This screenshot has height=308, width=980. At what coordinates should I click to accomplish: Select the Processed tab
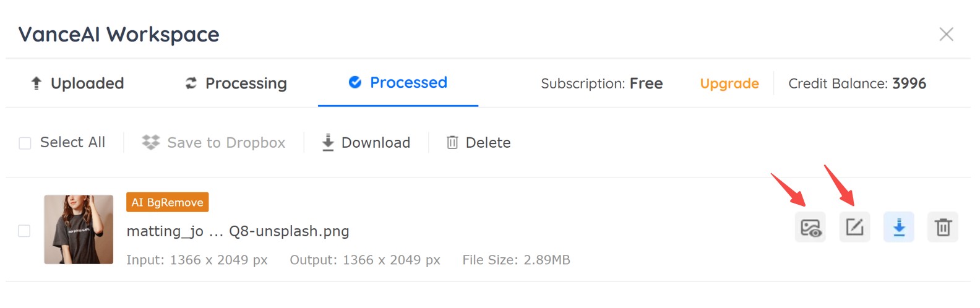coord(398,83)
